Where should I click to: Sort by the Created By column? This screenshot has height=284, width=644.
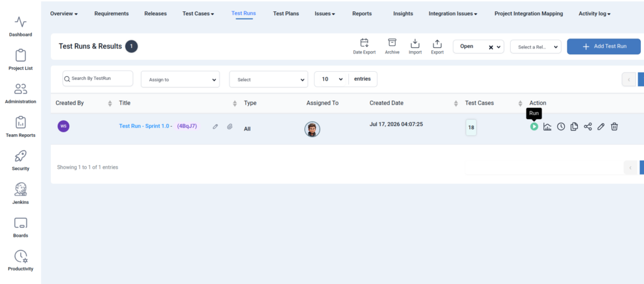pos(110,103)
